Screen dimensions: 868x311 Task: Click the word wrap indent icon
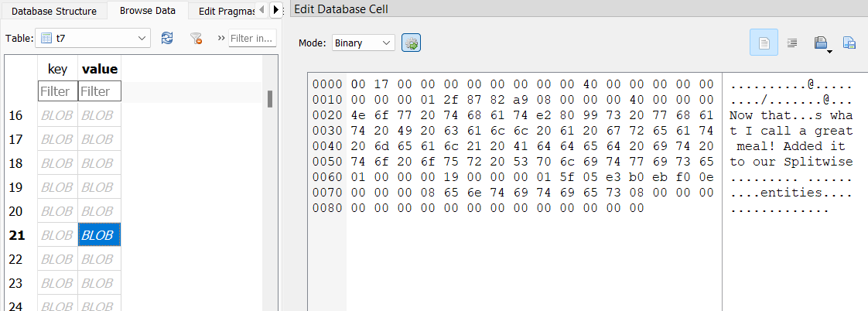(x=792, y=43)
